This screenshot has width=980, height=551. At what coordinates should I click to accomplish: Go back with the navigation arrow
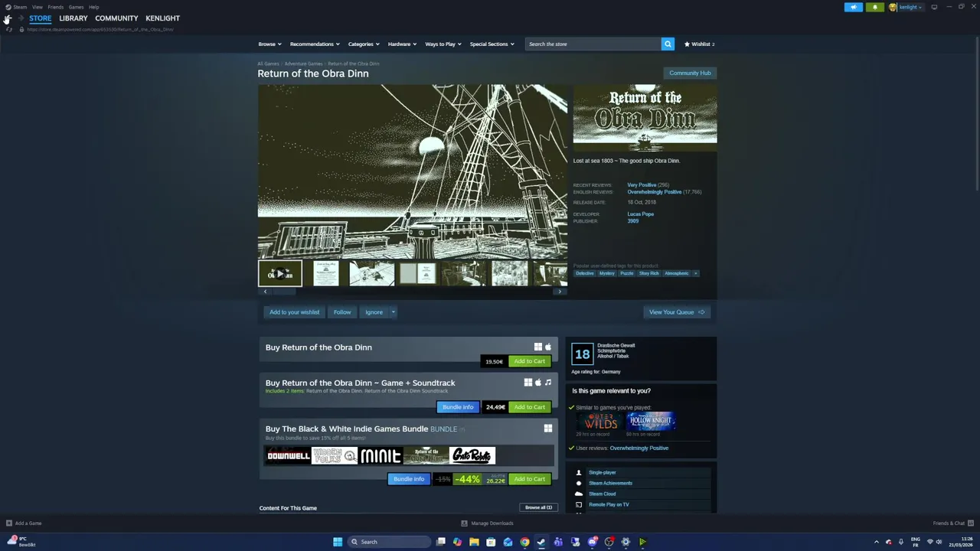pos(8,18)
